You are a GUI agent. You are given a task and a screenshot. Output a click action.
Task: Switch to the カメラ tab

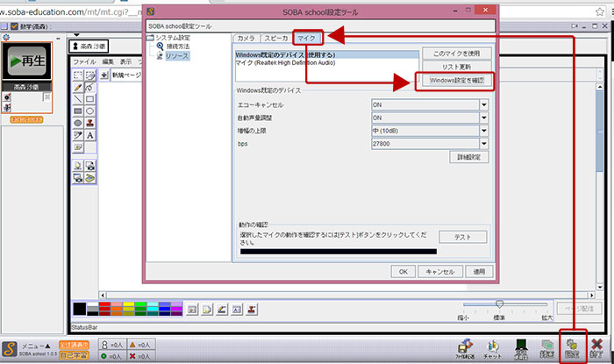(246, 38)
